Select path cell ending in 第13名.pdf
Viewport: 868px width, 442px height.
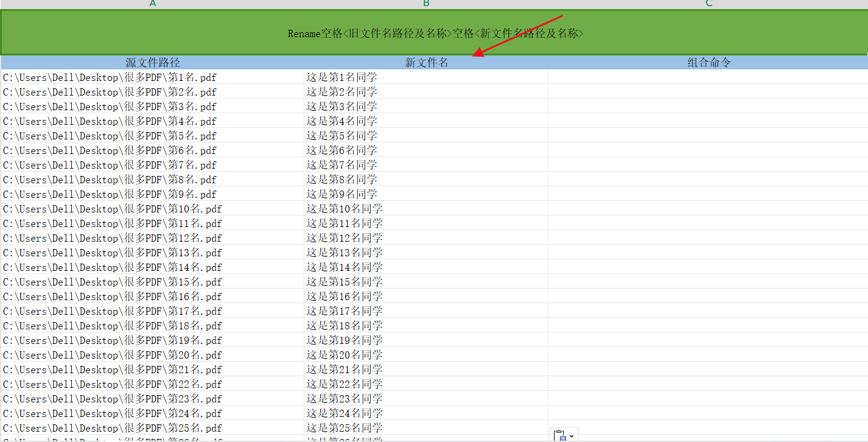153,253
